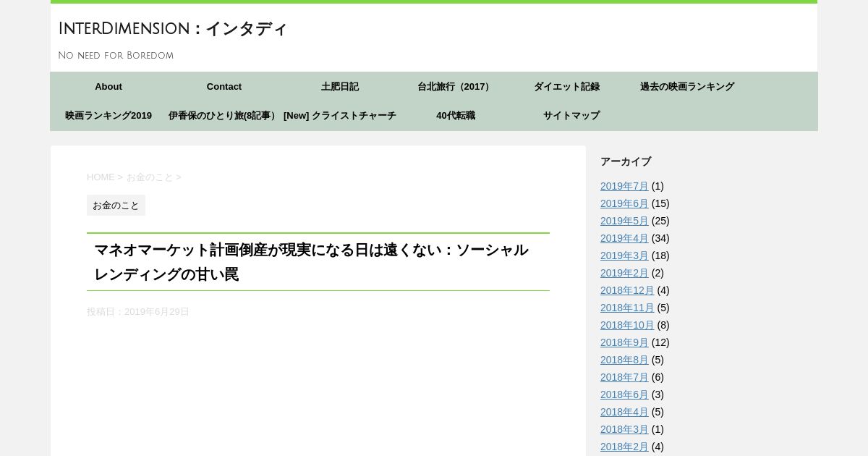Open the InterDimension site title link
The height and width of the screenshot is (456, 868).
point(173,29)
